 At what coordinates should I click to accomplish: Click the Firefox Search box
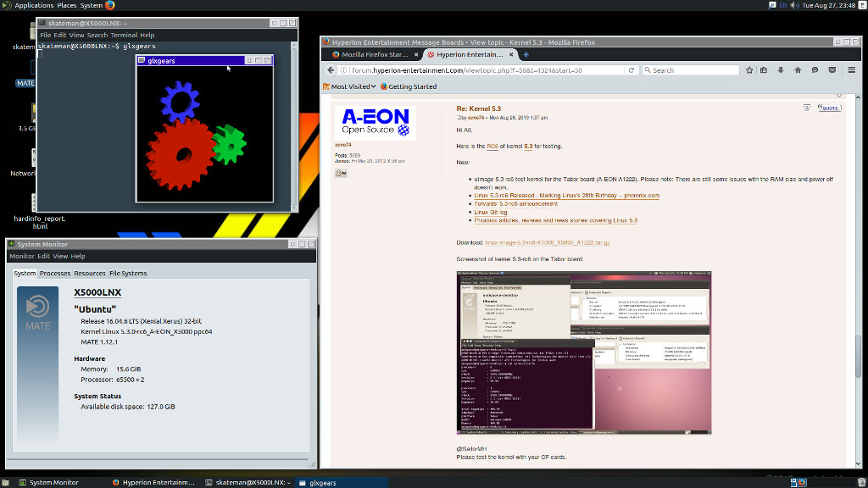[x=690, y=70]
